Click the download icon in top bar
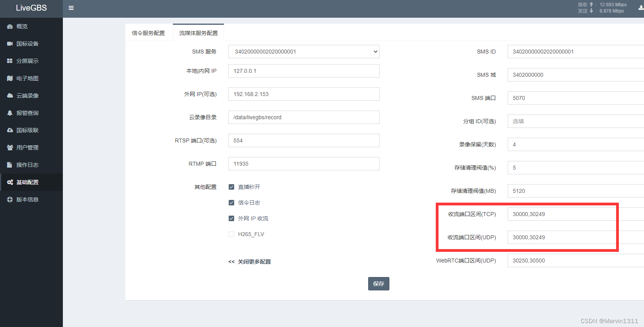 pos(641,8)
